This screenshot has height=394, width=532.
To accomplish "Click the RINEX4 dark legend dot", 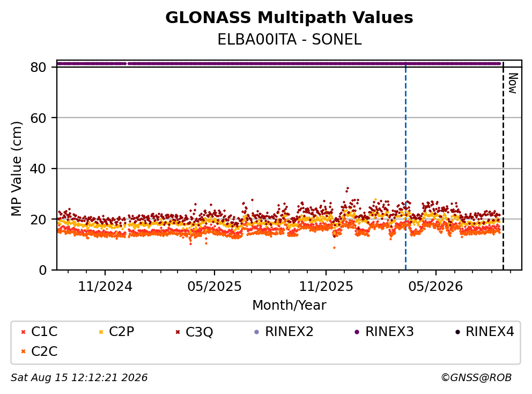I will pos(457,332).
